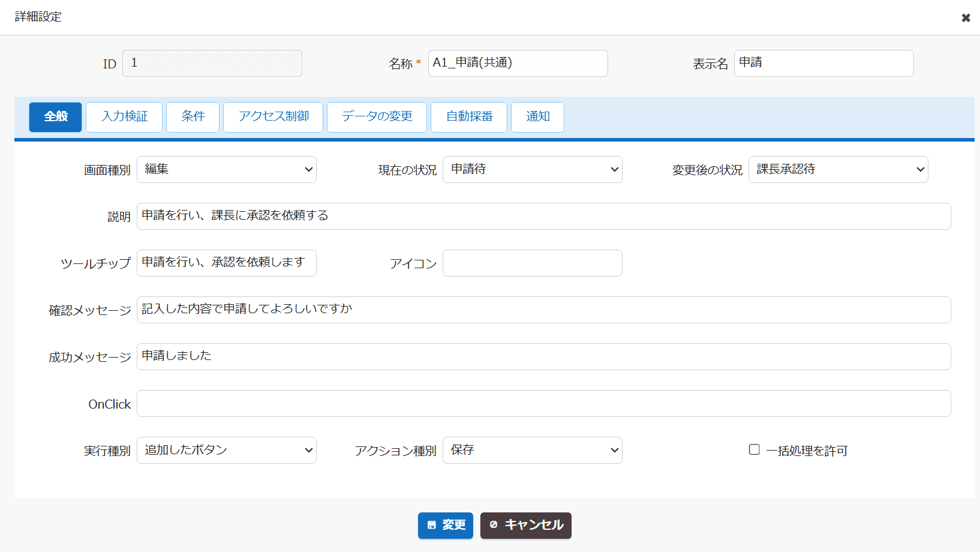Click the 変更 button to save changes
The height and width of the screenshot is (552, 980).
pyautogui.click(x=446, y=525)
